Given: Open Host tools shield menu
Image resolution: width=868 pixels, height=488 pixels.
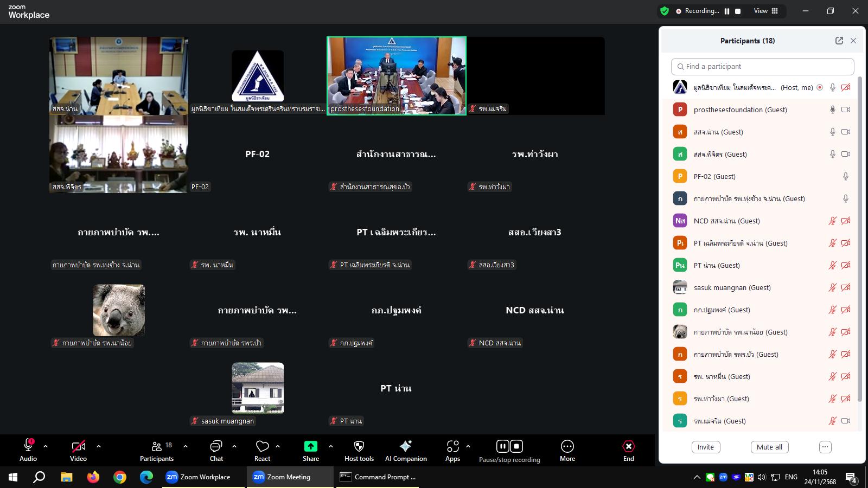Looking at the screenshot, I should [359, 451].
